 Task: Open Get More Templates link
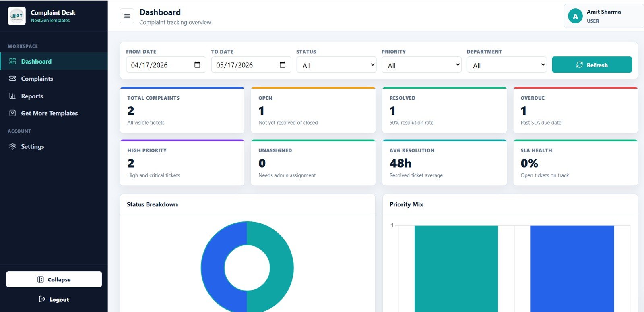click(54, 113)
